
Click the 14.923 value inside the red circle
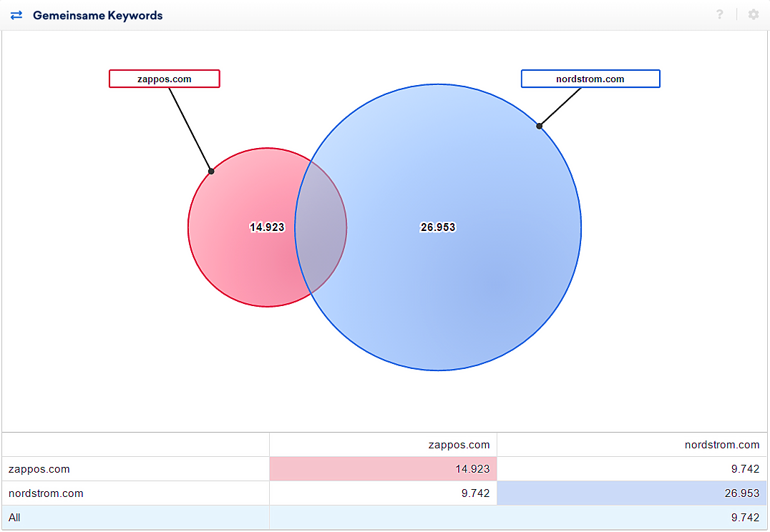tap(267, 227)
